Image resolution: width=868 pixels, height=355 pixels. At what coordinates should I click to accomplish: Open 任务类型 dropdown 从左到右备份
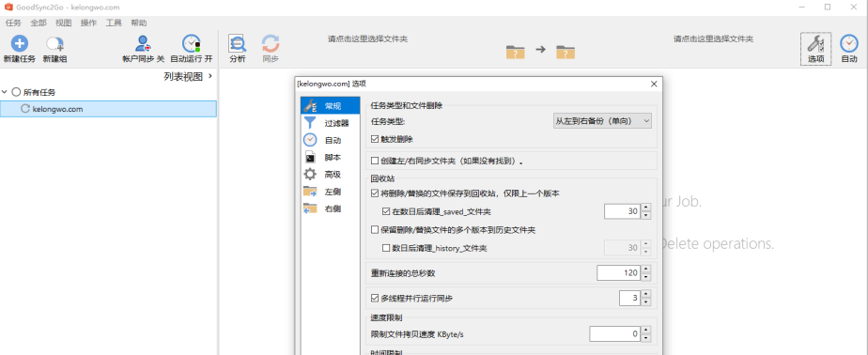[x=602, y=121]
